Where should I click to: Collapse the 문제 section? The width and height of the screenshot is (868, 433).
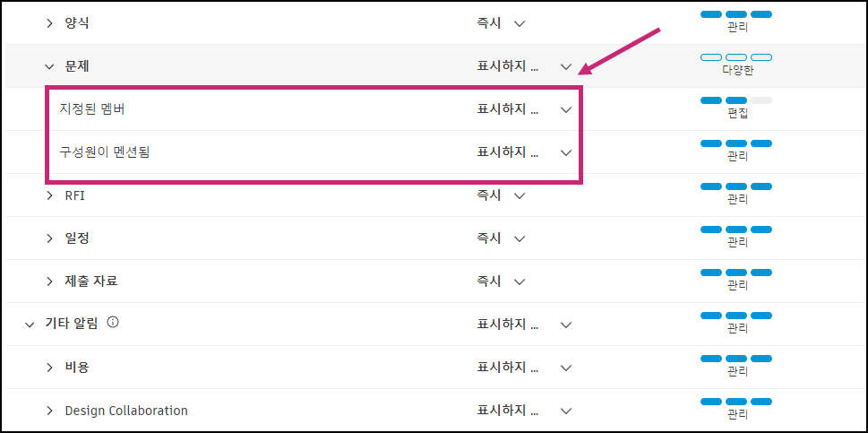50,66
